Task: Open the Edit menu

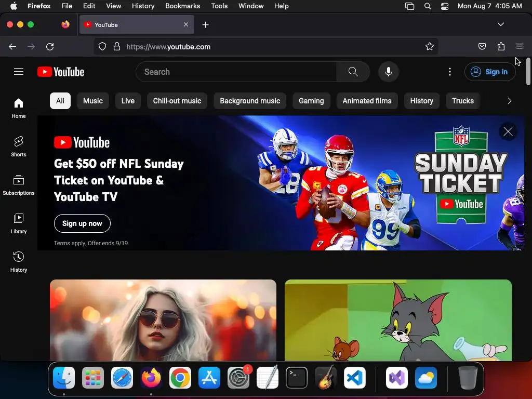Action: (x=89, y=6)
